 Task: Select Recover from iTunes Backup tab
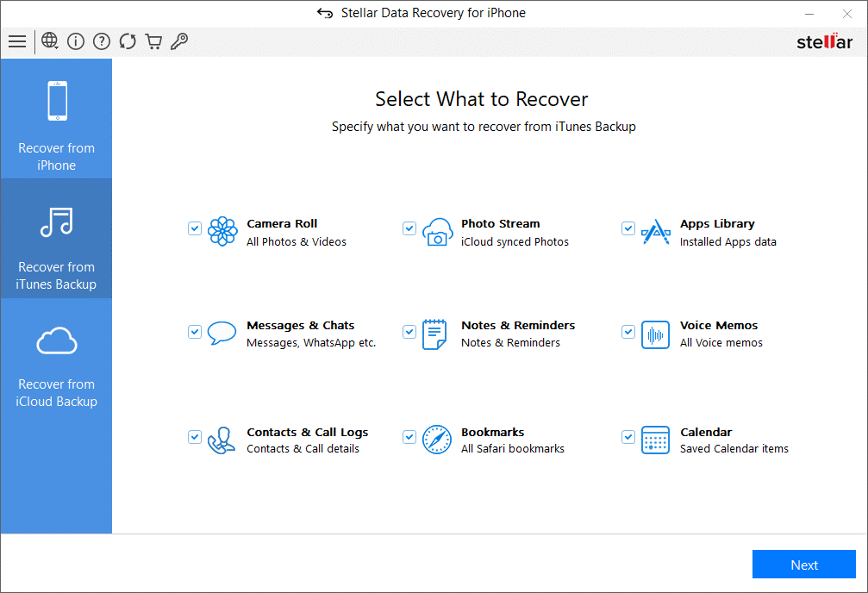56,239
